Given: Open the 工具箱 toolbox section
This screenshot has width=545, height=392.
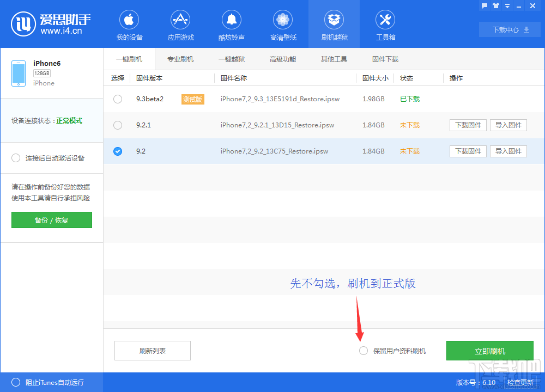Looking at the screenshot, I should pos(385,24).
